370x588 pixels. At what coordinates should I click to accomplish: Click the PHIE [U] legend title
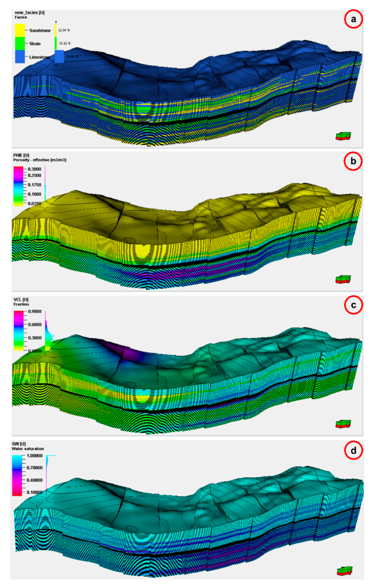click(x=21, y=155)
